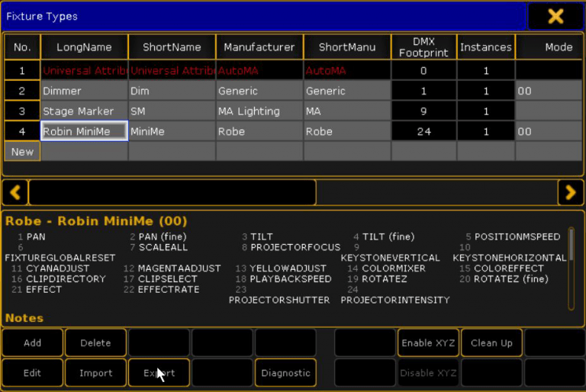
Task: Click the MA ShortManu cell
Action: click(347, 111)
